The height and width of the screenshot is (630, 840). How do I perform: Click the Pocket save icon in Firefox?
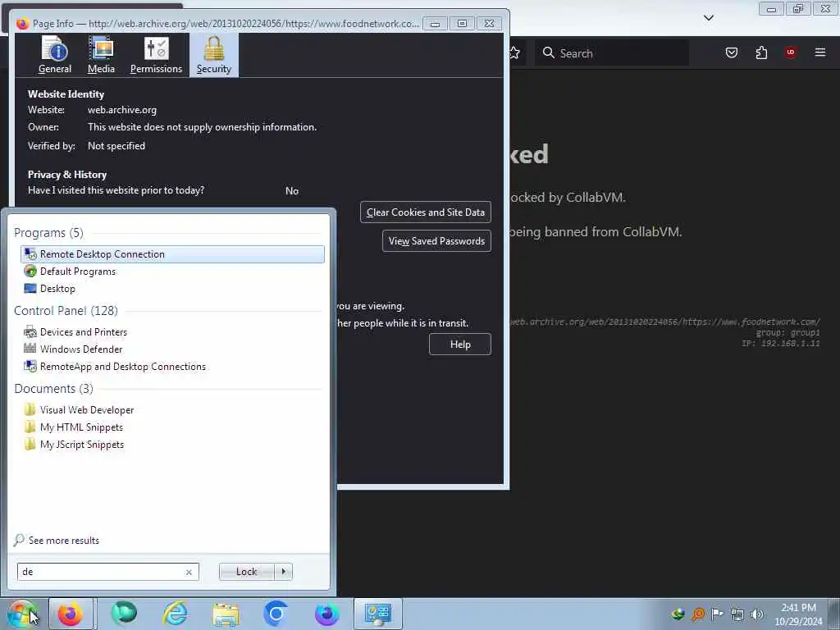[732, 52]
